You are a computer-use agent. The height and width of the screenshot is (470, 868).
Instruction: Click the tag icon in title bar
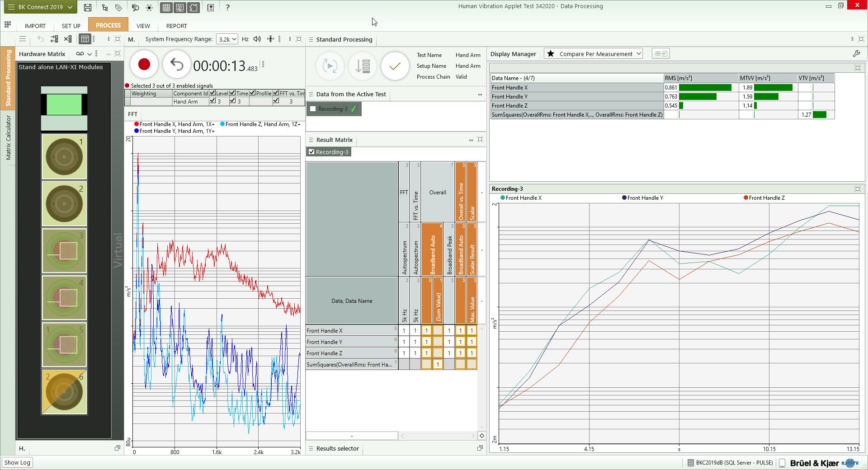118,7
